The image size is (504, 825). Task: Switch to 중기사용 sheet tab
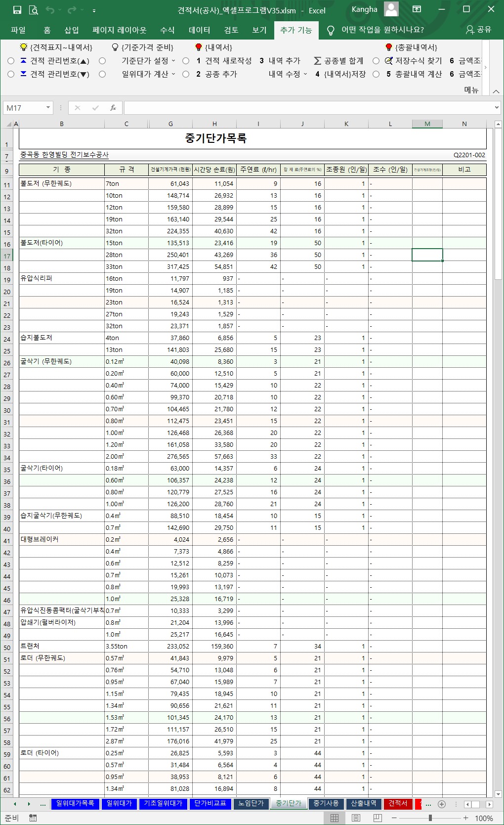pos(326,804)
